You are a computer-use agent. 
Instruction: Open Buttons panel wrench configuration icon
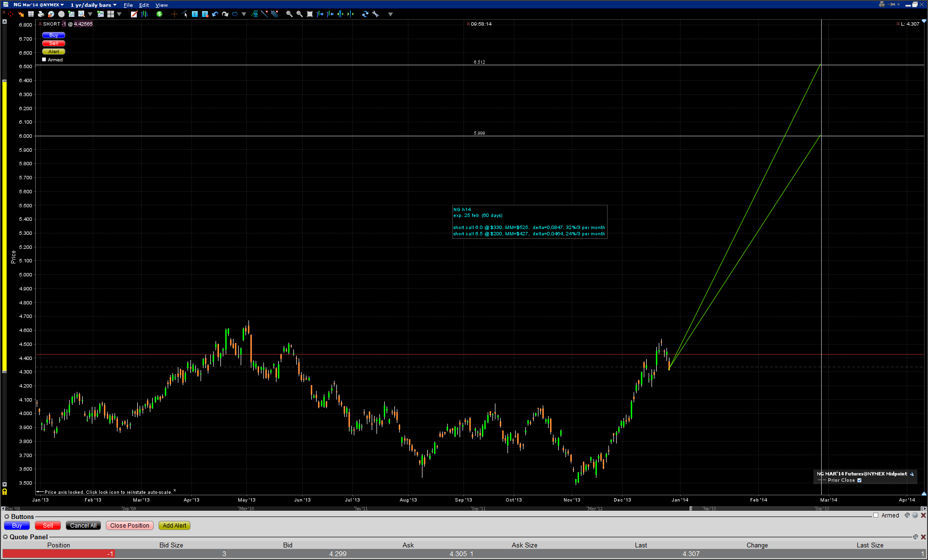click(x=907, y=516)
